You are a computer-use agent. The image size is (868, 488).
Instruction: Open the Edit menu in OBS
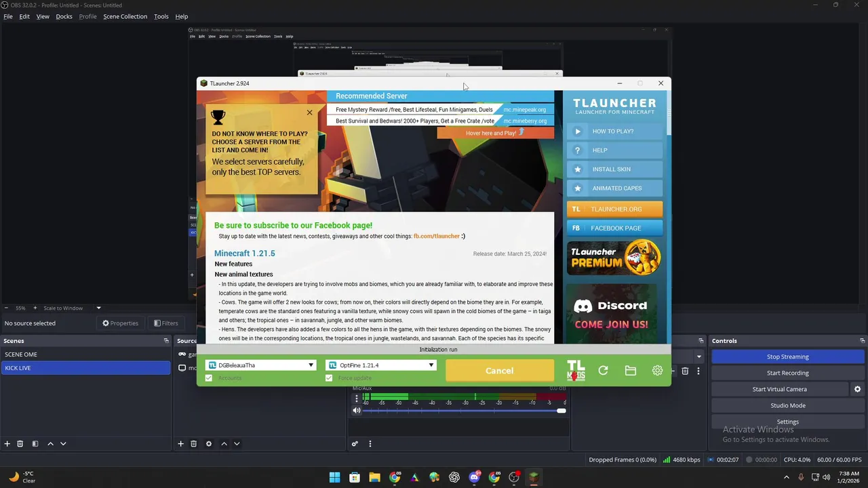pyautogui.click(x=24, y=16)
